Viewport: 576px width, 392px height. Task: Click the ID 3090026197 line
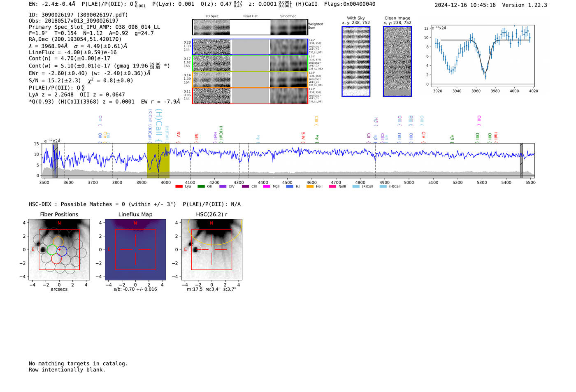pyautogui.click(x=78, y=15)
